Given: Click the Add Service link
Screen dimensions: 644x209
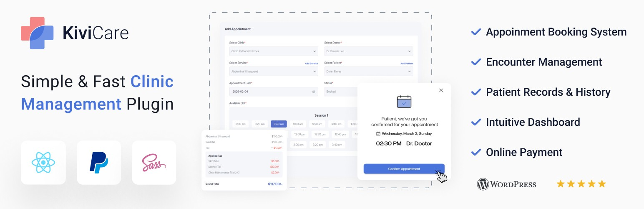Looking at the screenshot, I should click(311, 64).
